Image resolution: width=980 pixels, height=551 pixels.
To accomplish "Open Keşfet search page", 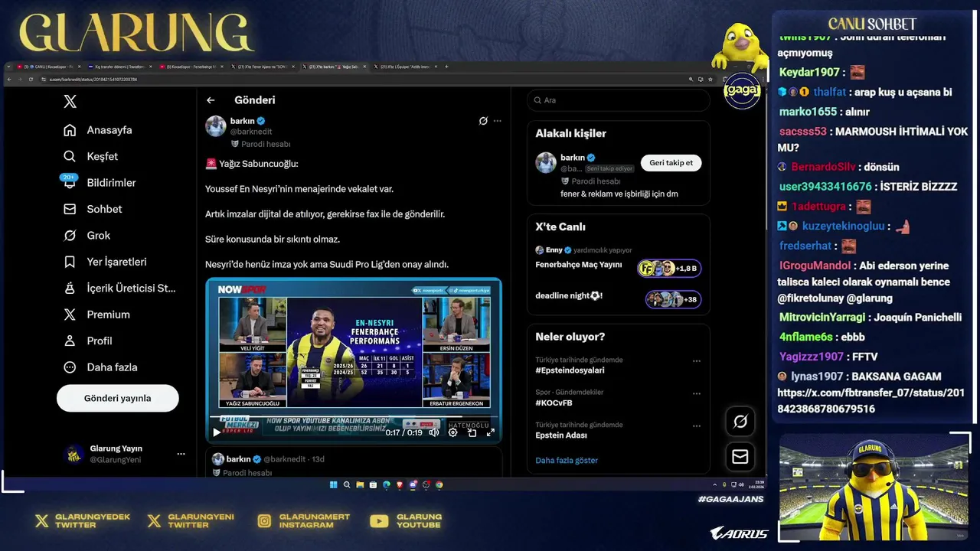I will [x=90, y=156].
